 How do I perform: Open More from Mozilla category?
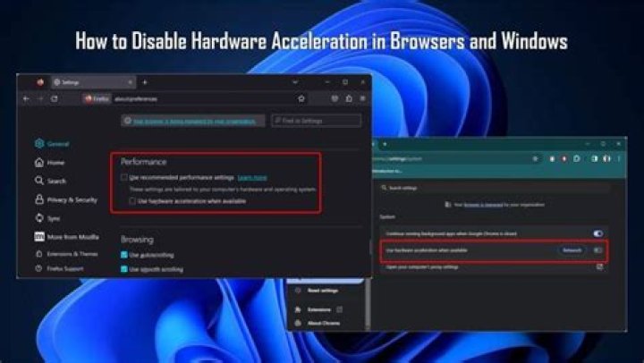pos(67,237)
